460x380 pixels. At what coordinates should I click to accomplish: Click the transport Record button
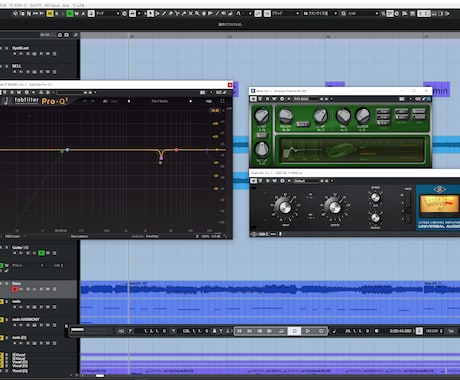coord(321,331)
